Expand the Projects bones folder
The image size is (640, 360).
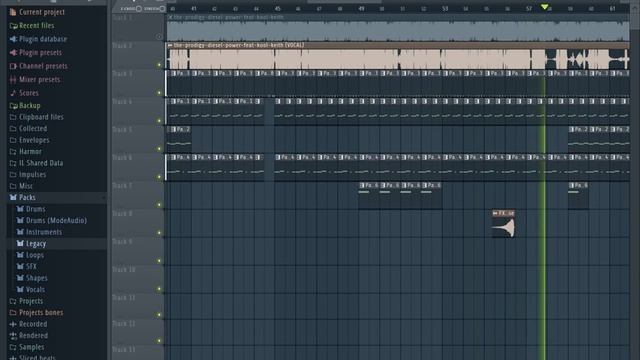click(13, 313)
